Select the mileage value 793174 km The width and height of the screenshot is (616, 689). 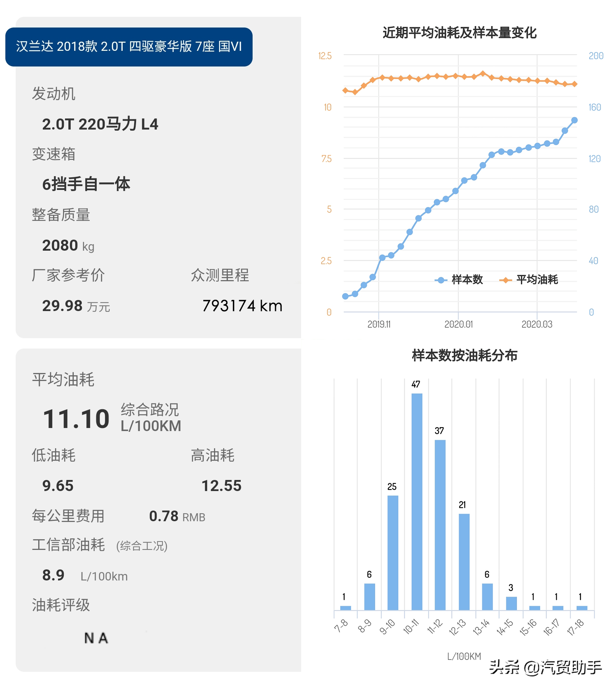pyautogui.click(x=242, y=306)
